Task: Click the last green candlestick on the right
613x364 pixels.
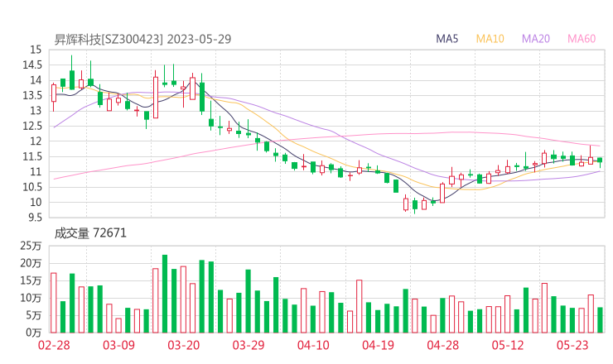Action: 600,161
